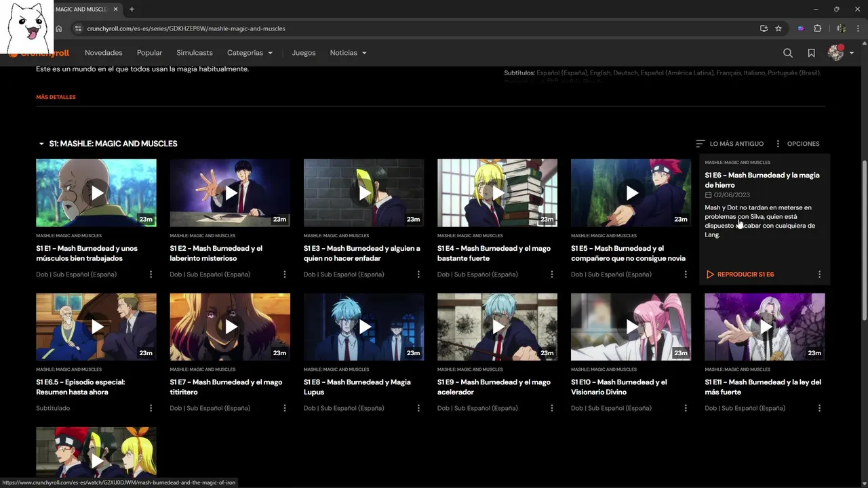Open the Crunchyroll search icon
The image size is (868, 488).
pyautogui.click(x=787, y=53)
